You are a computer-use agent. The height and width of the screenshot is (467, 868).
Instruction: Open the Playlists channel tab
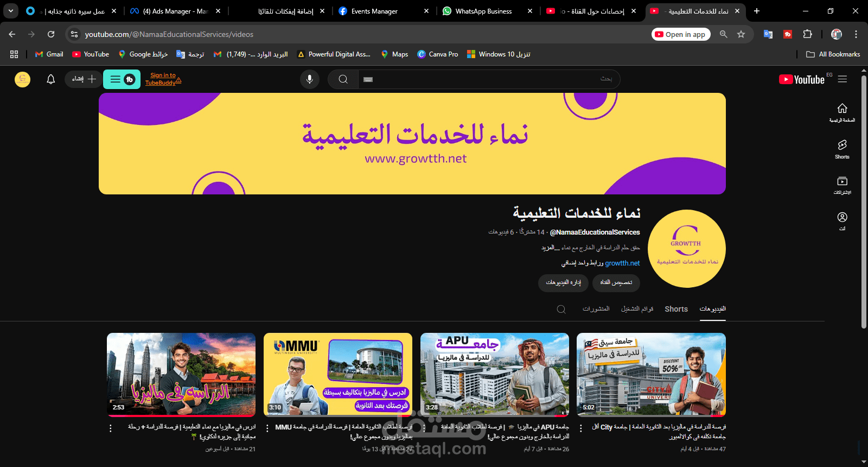[637, 309]
